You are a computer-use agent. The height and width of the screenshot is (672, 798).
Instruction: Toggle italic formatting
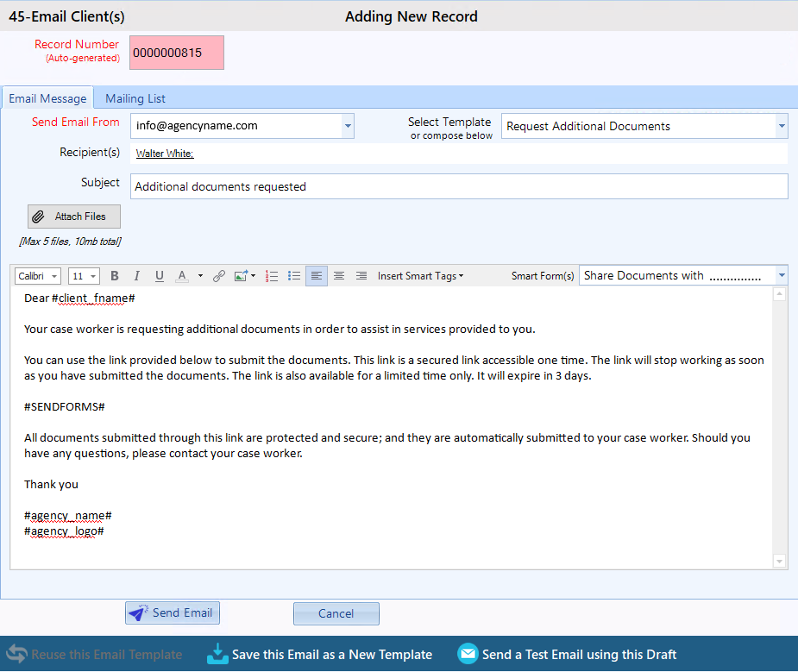coord(136,276)
